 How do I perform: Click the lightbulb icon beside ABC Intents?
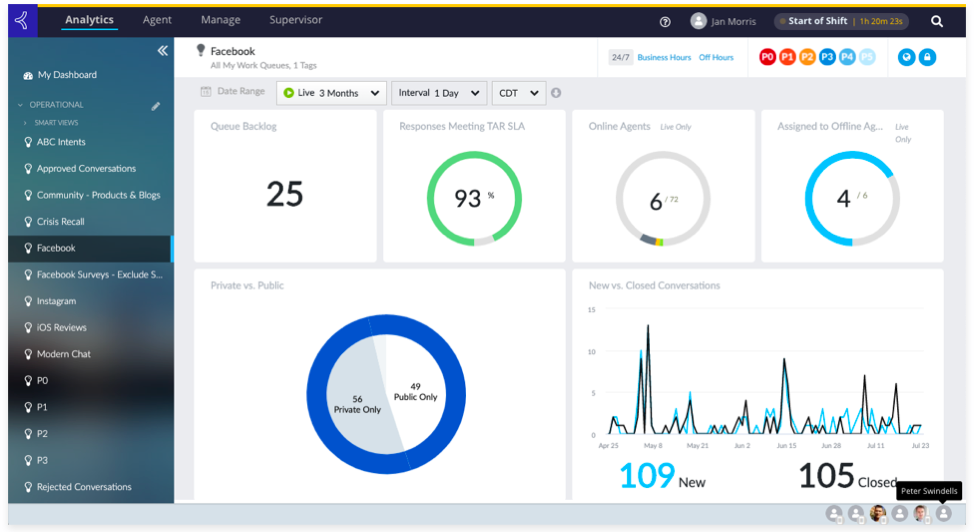28,142
